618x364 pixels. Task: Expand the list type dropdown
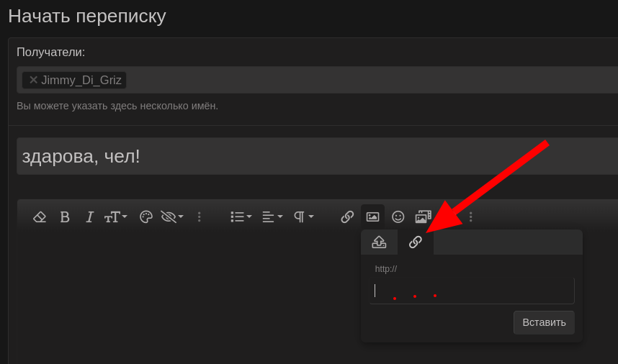tap(241, 217)
